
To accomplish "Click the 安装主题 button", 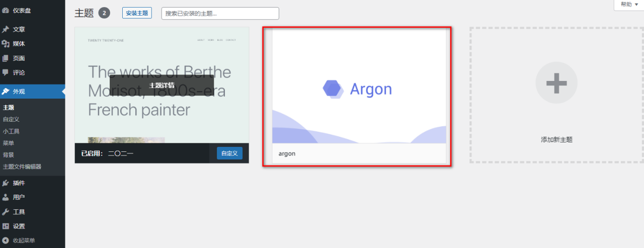I will [137, 13].
